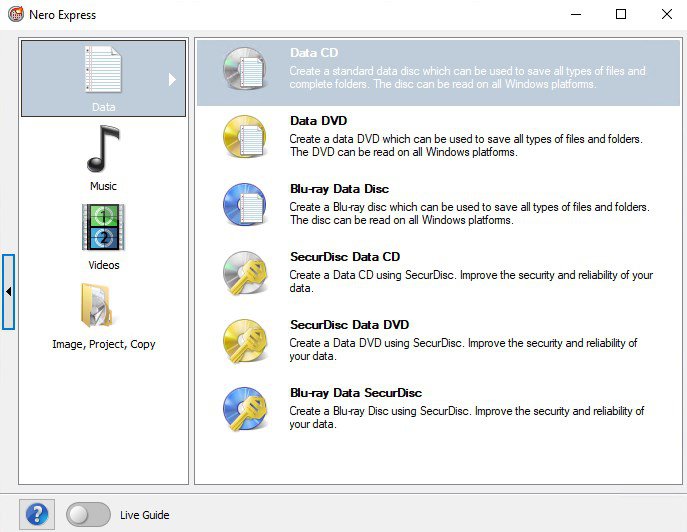
Task: Close the Nero Express window
Action: click(x=667, y=14)
